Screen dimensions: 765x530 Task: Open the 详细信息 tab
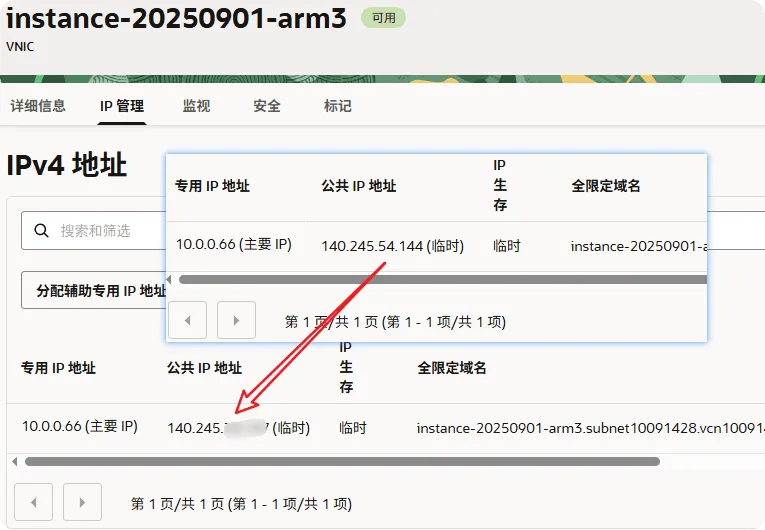click(38, 106)
